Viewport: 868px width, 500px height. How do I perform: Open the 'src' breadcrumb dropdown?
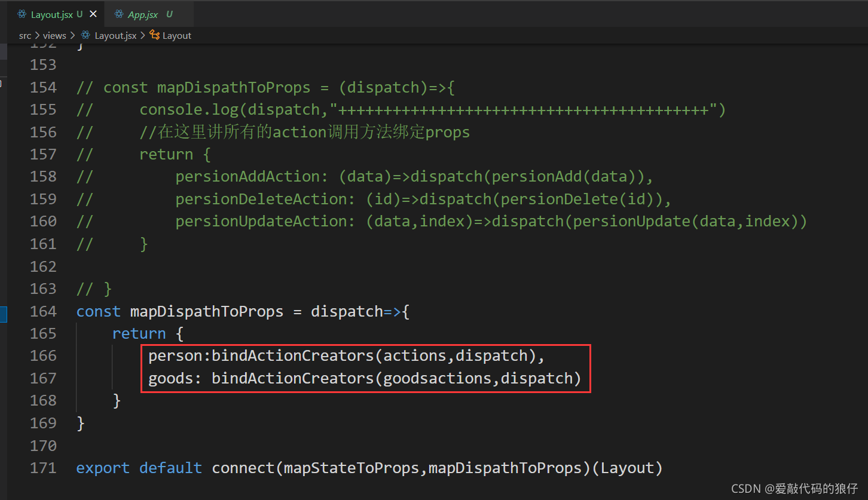25,35
